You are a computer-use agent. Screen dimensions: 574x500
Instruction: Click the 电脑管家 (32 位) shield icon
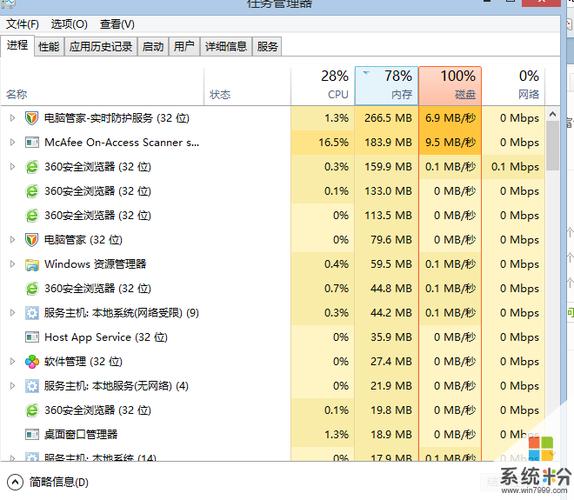32,240
